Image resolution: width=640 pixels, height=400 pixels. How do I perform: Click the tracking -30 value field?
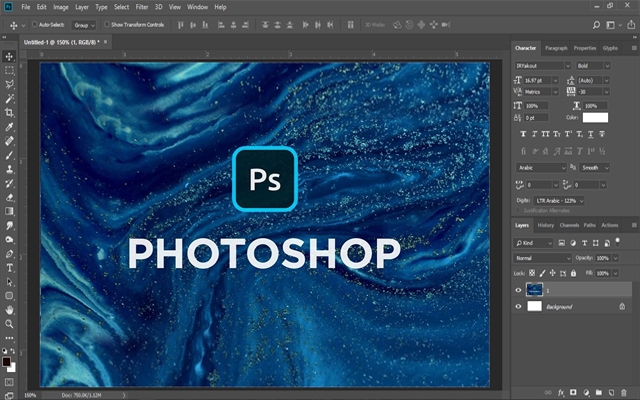[x=589, y=92]
